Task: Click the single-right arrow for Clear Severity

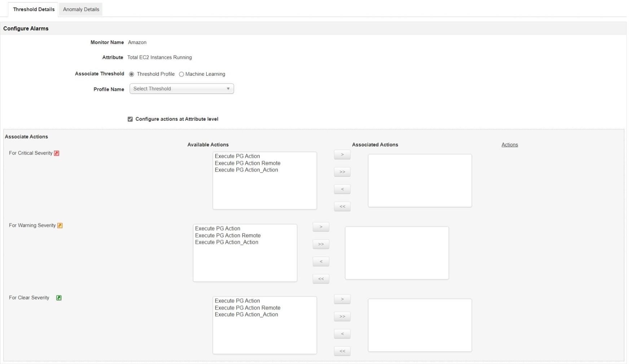Action: click(342, 299)
